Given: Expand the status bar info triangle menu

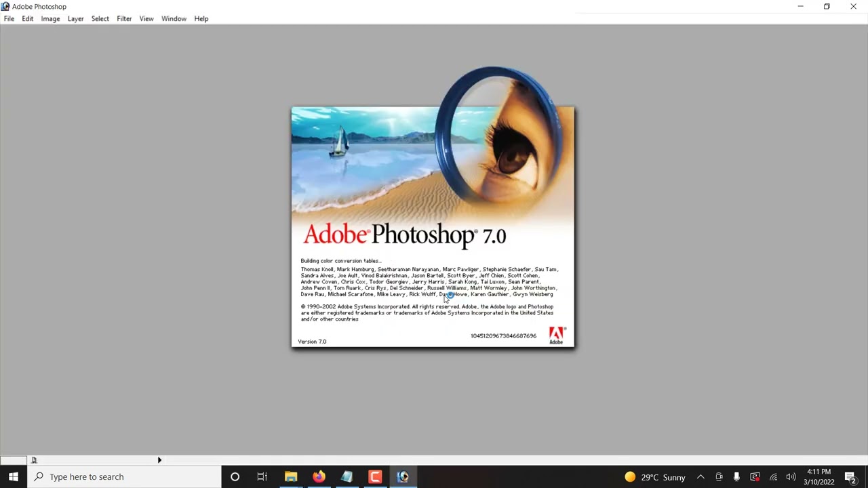Looking at the screenshot, I should 159,460.
